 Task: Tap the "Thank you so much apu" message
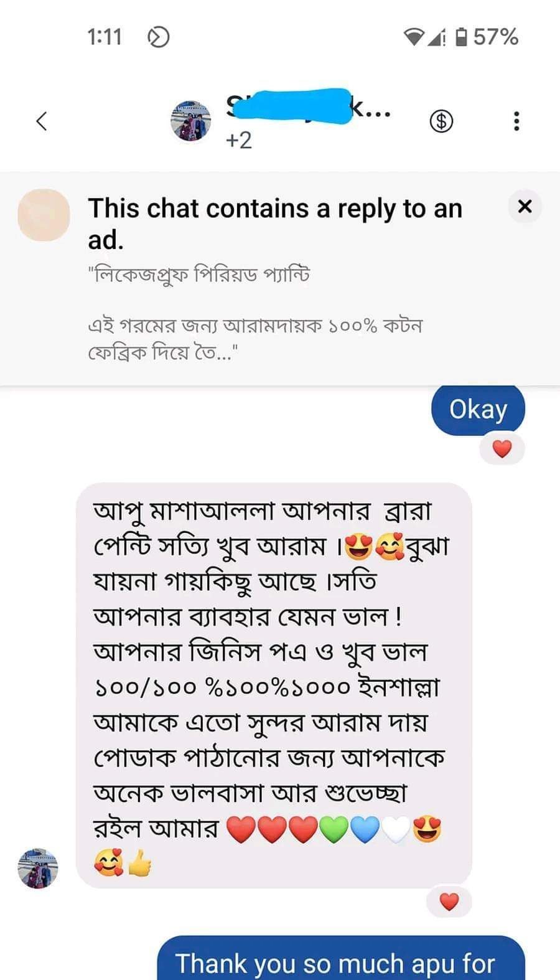(x=340, y=961)
